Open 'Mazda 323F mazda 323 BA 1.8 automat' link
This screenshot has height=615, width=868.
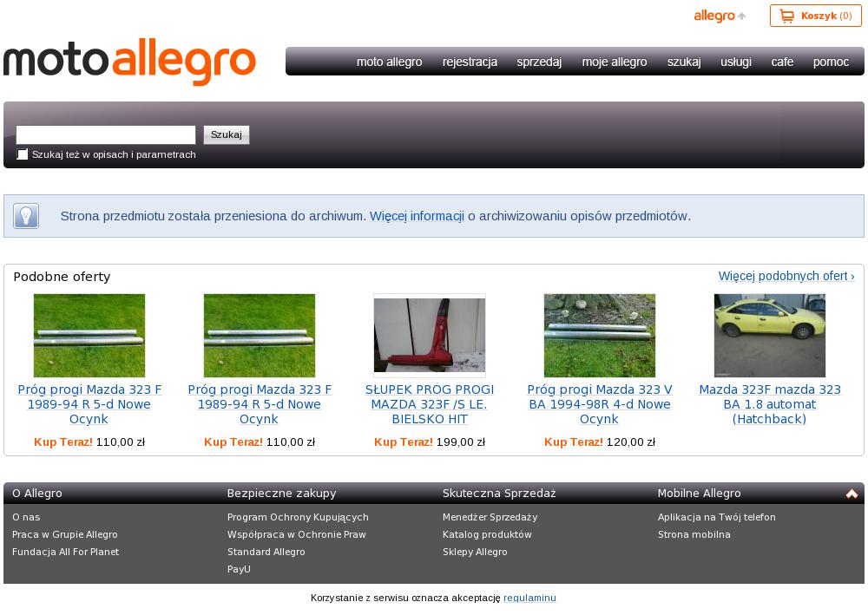click(x=769, y=404)
